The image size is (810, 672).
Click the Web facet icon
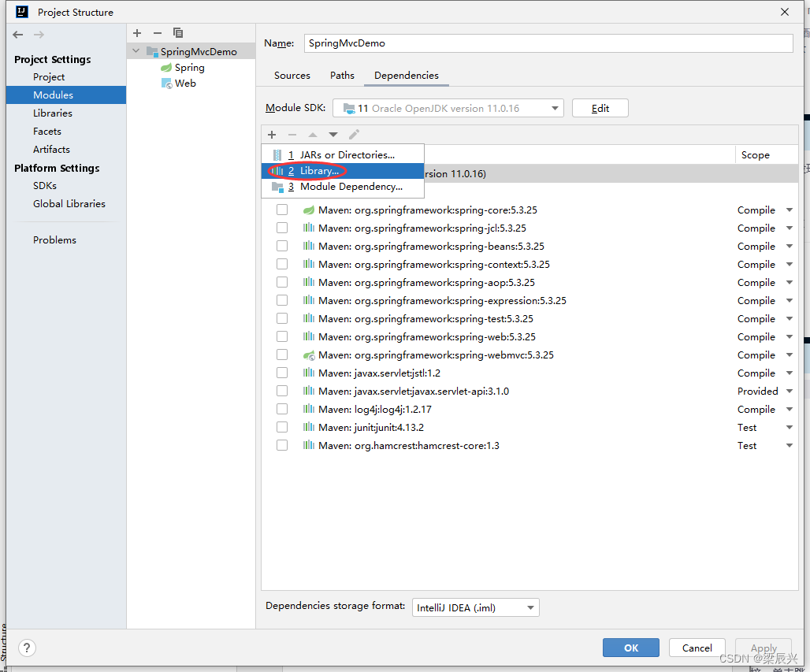(x=166, y=84)
